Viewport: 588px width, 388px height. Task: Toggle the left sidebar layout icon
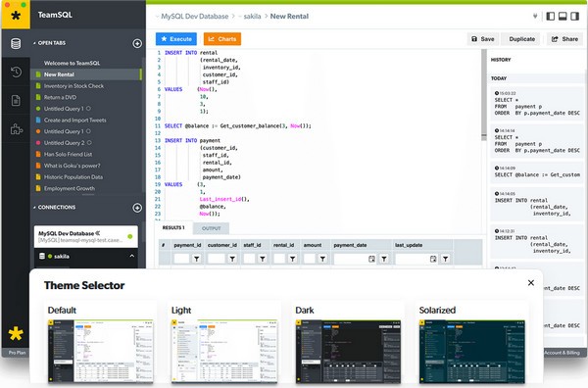pyautogui.click(x=550, y=16)
